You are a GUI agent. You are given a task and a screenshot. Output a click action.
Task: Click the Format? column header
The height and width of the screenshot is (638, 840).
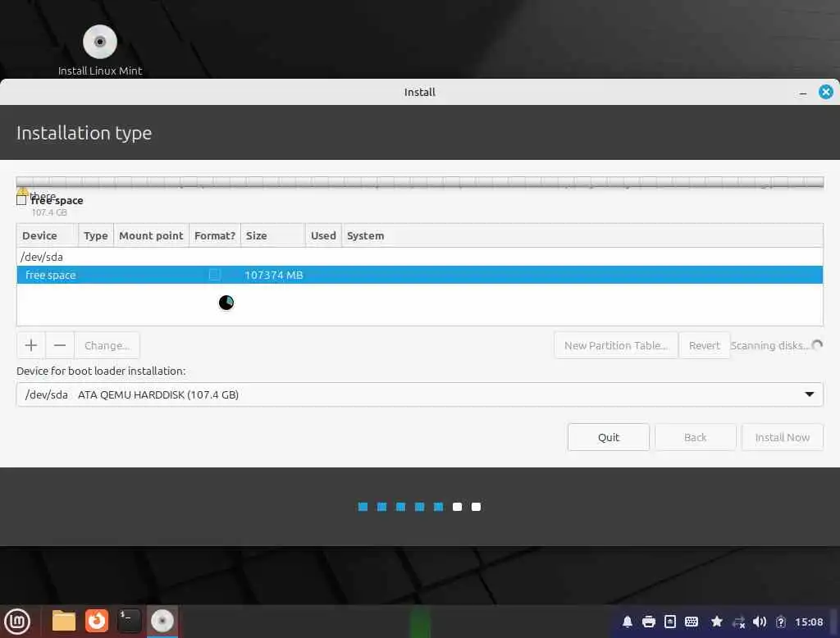[215, 235]
